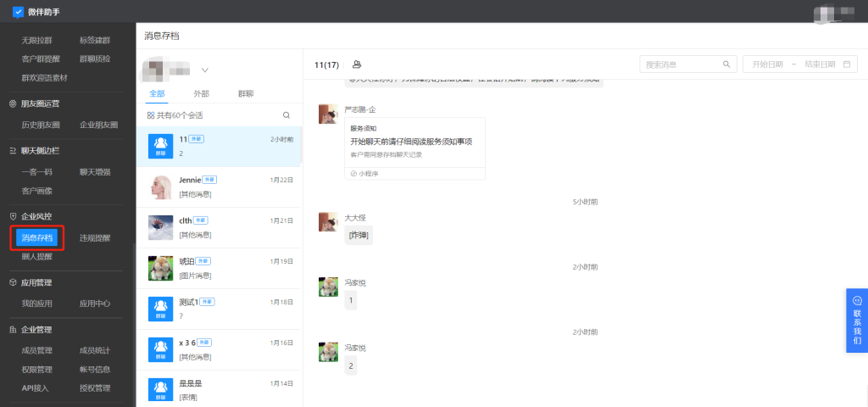Open 企业朋友圈 menu item
This screenshot has height=407, width=868.
click(x=99, y=125)
